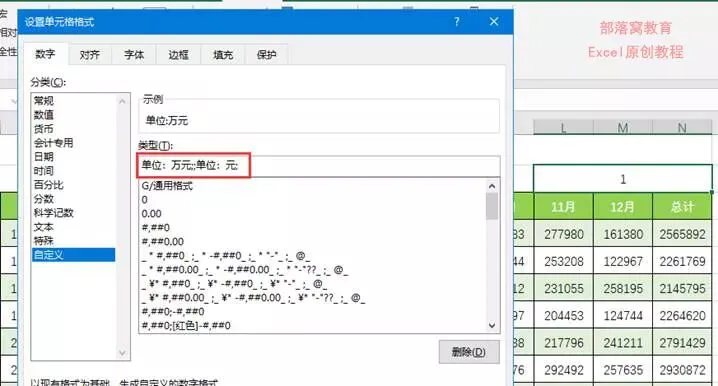The width and height of the screenshot is (718, 386).
Task: Select column M header in spreadsheet
Action: click(623, 127)
